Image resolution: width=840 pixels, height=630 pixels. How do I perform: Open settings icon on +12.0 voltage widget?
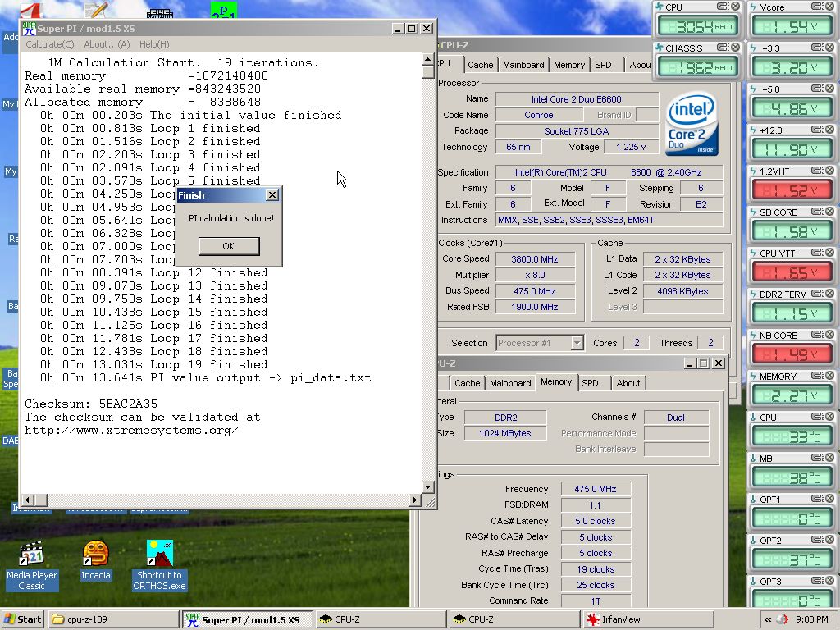coord(817,130)
